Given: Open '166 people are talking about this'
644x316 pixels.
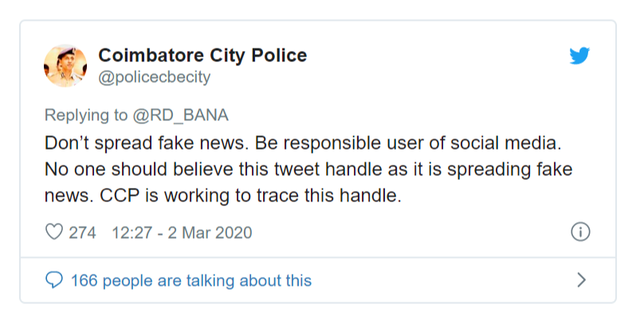Looking at the screenshot, I should coord(191,281).
